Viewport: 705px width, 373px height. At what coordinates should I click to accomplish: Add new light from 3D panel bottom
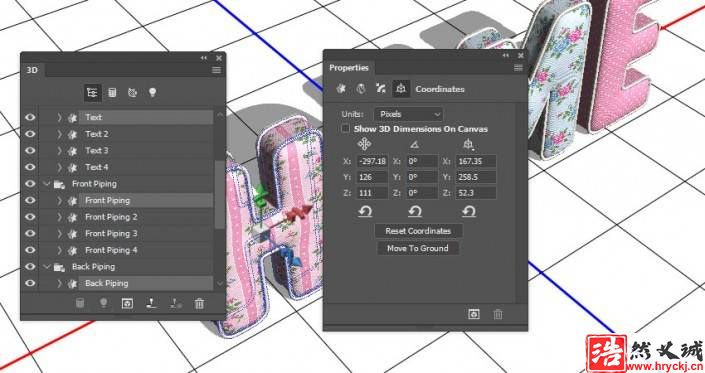(103, 304)
